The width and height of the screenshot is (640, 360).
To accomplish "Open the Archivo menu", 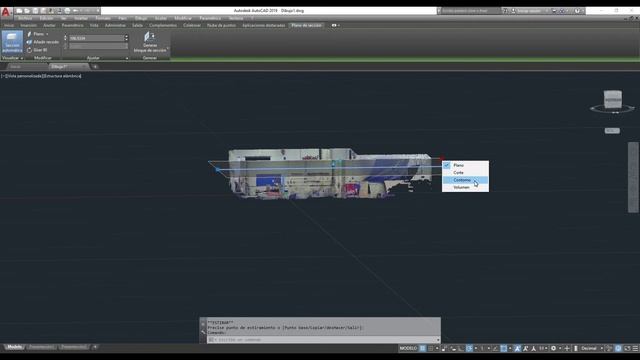I will point(25,18).
